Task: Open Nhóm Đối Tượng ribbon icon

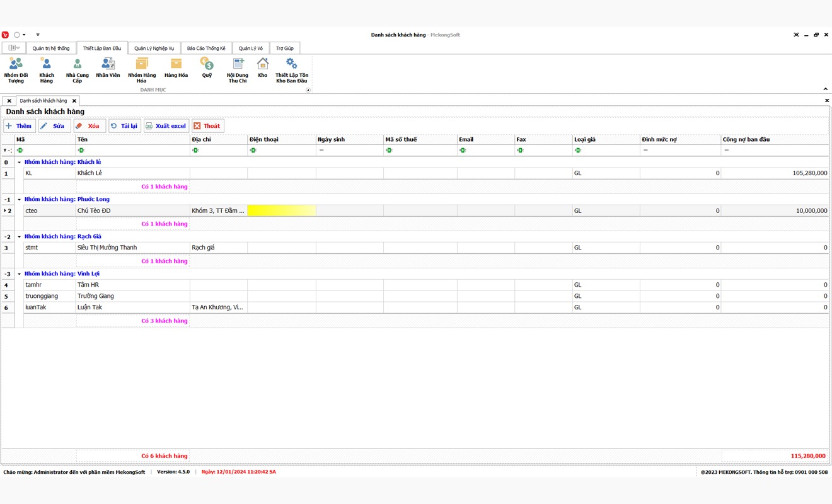Action: click(16, 69)
